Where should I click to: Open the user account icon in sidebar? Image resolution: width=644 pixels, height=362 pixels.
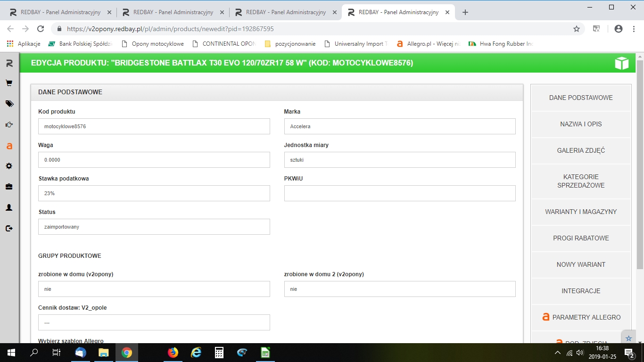(x=9, y=207)
